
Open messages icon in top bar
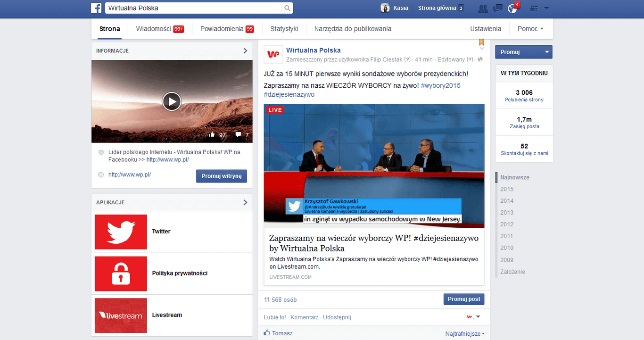tap(498, 8)
